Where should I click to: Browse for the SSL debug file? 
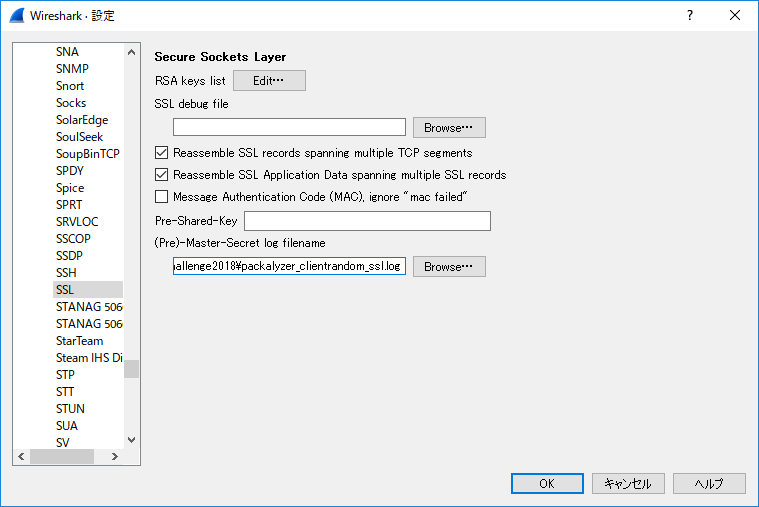coord(449,127)
